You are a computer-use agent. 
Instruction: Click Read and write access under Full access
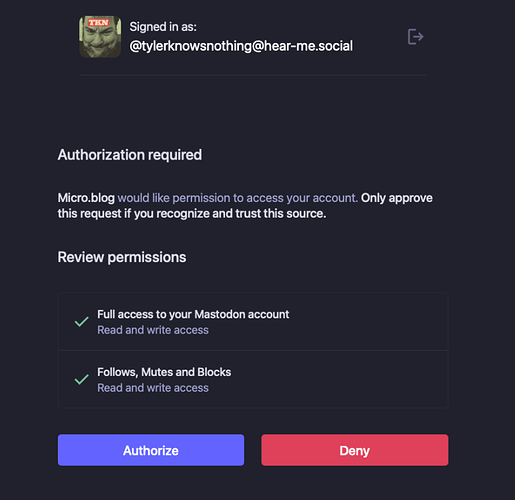pos(153,330)
